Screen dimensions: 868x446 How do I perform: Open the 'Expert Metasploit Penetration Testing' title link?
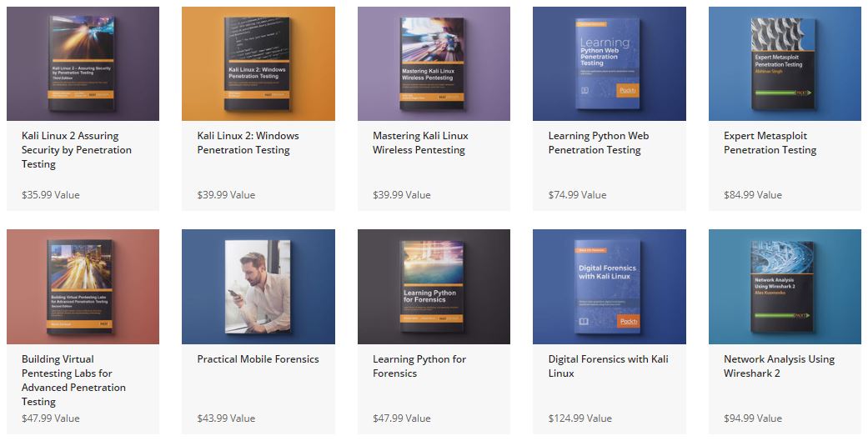click(770, 143)
